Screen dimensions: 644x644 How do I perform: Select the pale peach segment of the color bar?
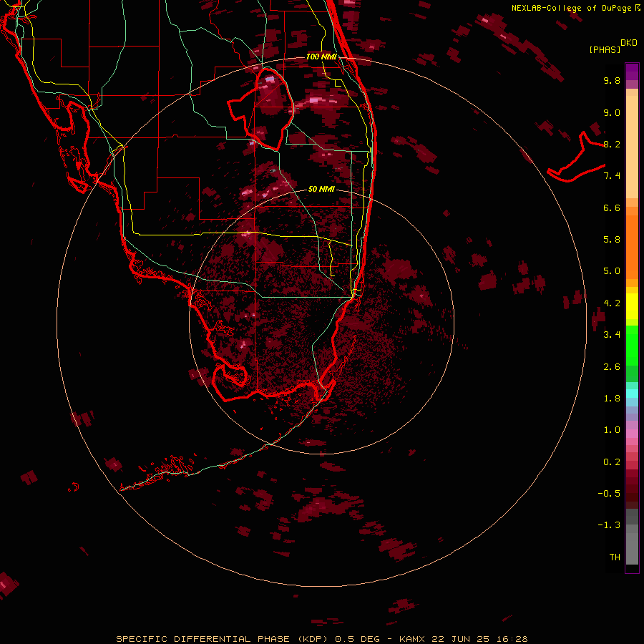(632, 147)
